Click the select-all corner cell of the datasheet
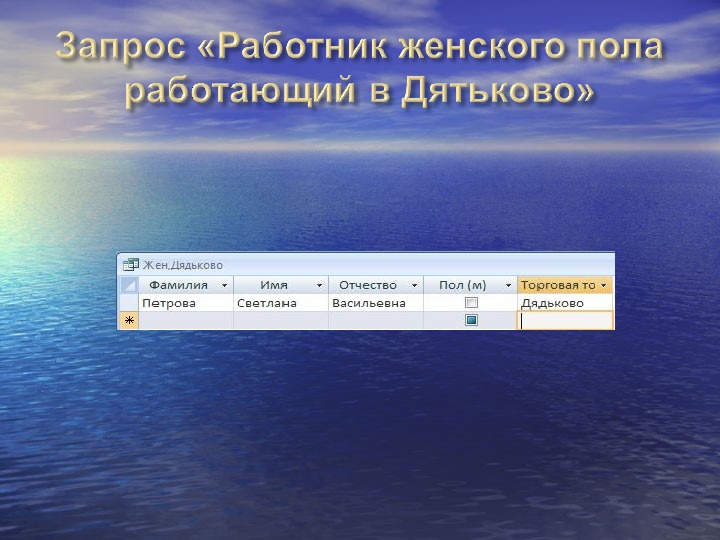Viewport: 720px width, 540px height. coord(129,285)
